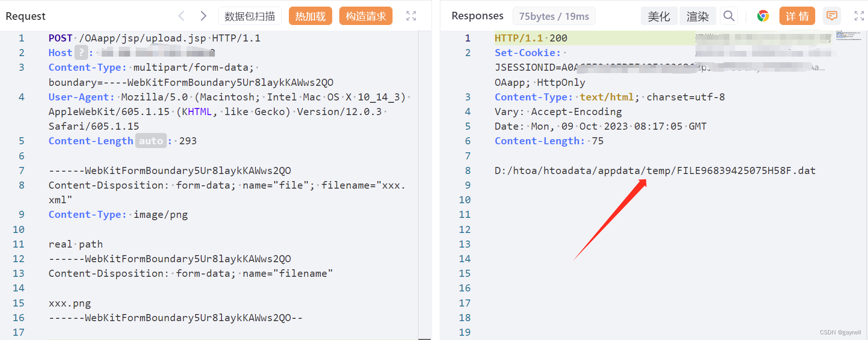Click the Date: Mon, 09 Oct 2023 header

click(601, 126)
